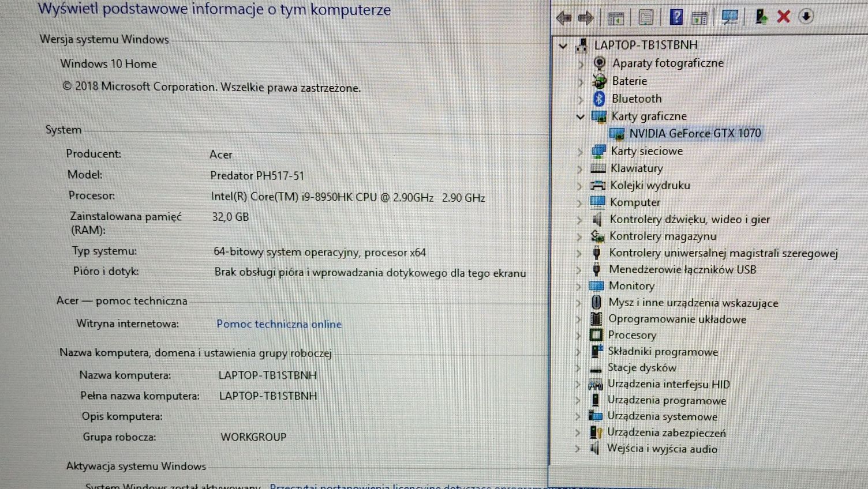868x489 pixels.
Task: Collapse the LAPTOP-TB1STBNH root node
Action: (x=563, y=46)
